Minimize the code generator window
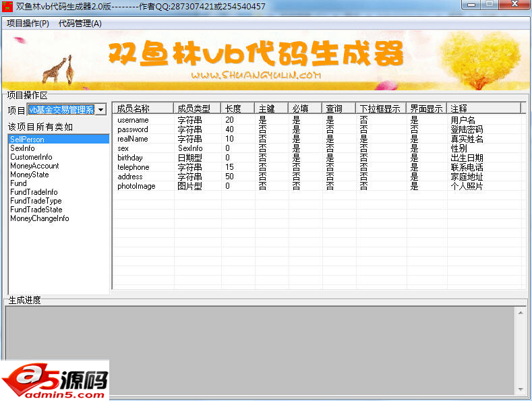Image resolution: width=532 pixels, height=401 pixels. point(471,5)
